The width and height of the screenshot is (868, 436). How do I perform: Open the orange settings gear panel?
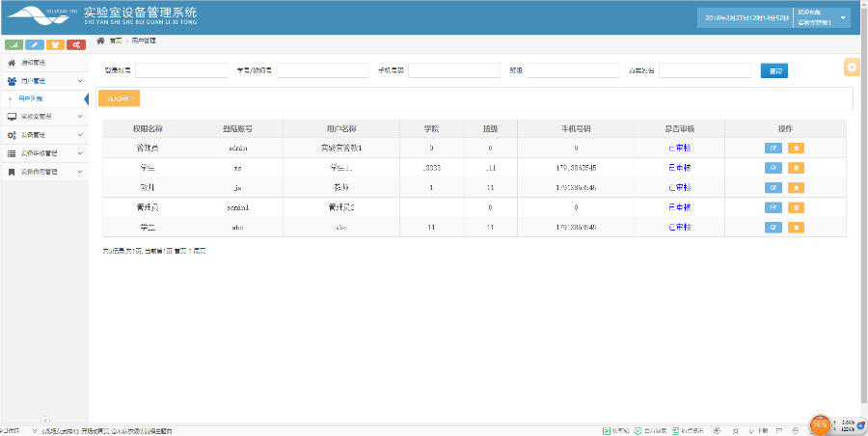pyautogui.click(x=852, y=67)
